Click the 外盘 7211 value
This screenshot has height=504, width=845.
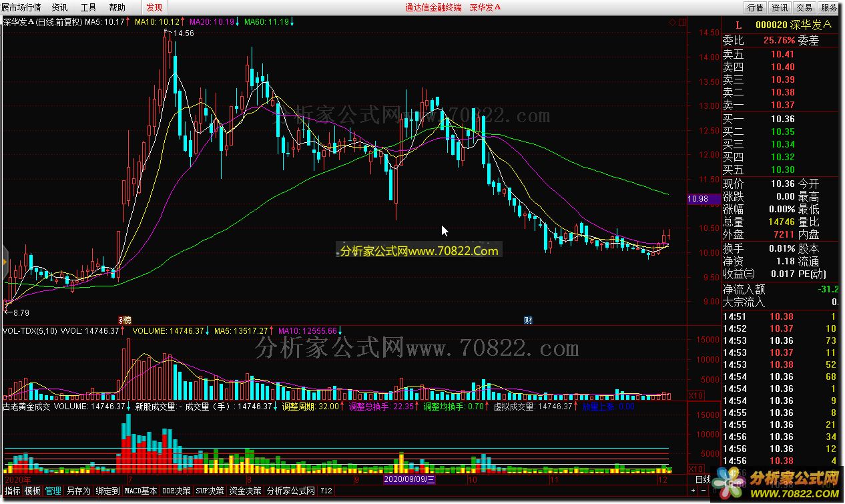[x=784, y=235]
